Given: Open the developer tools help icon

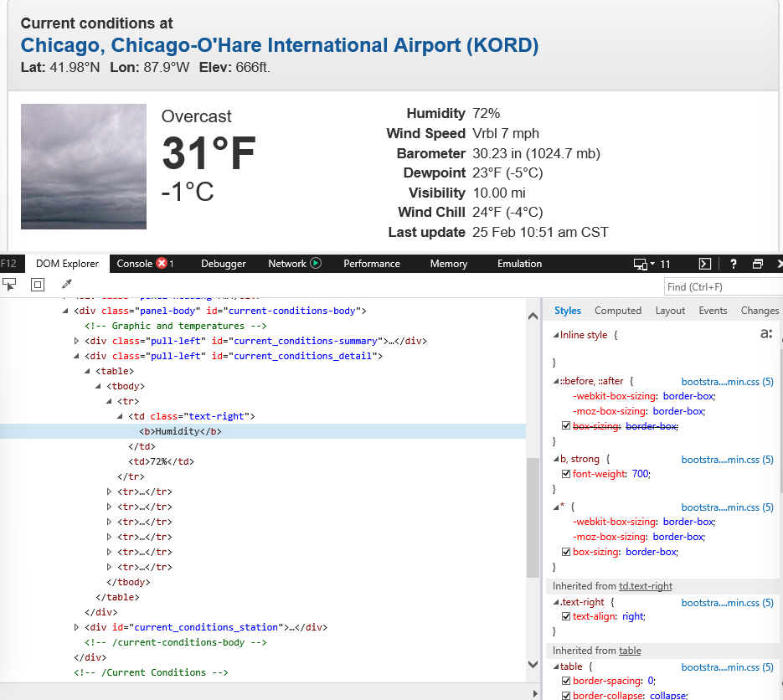Looking at the screenshot, I should (733, 264).
